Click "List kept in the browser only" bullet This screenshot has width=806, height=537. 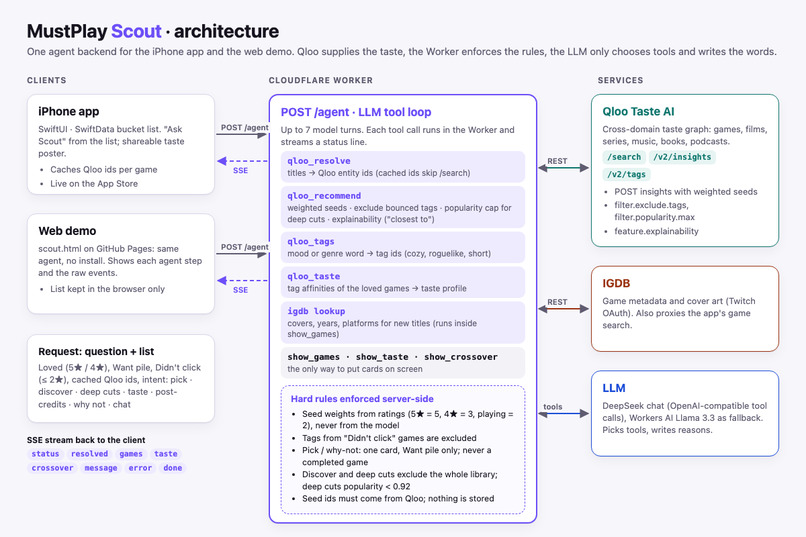click(x=107, y=289)
